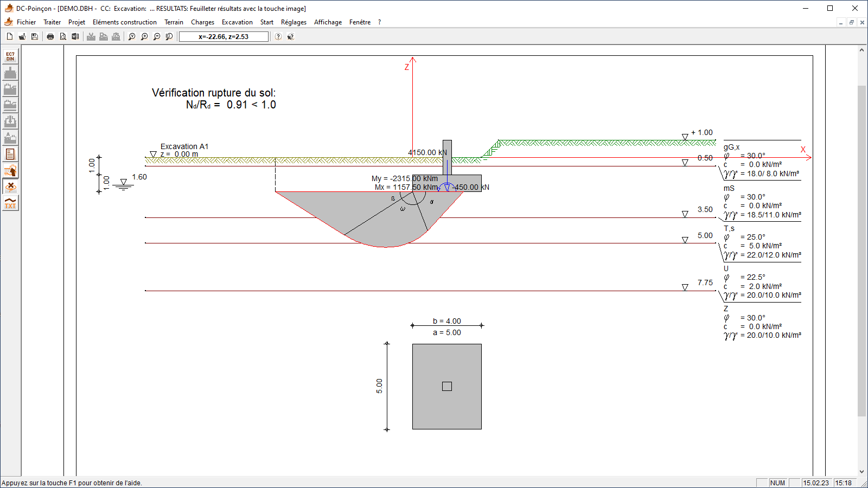Click the Help question mark icon
Image resolution: width=868 pixels, height=488 pixels.
pos(278,36)
